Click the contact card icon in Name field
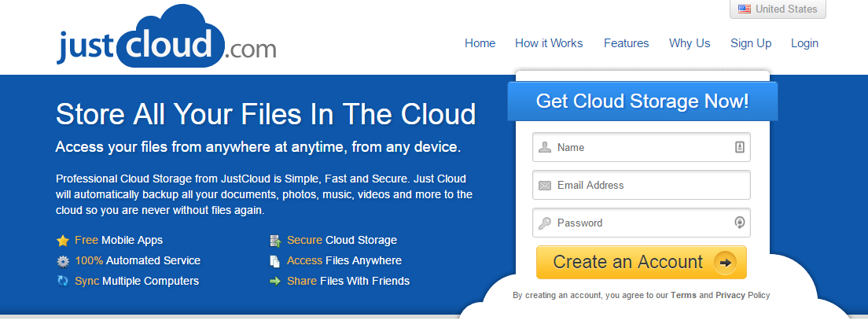This screenshot has height=328, width=868. (x=740, y=147)
